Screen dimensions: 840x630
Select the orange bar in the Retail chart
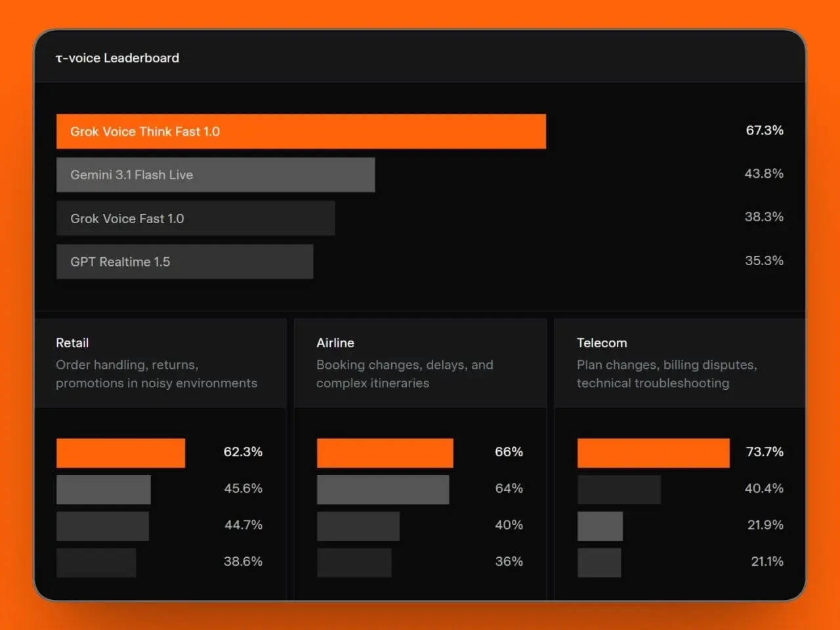pyautogui.click(x=121, y=453)
